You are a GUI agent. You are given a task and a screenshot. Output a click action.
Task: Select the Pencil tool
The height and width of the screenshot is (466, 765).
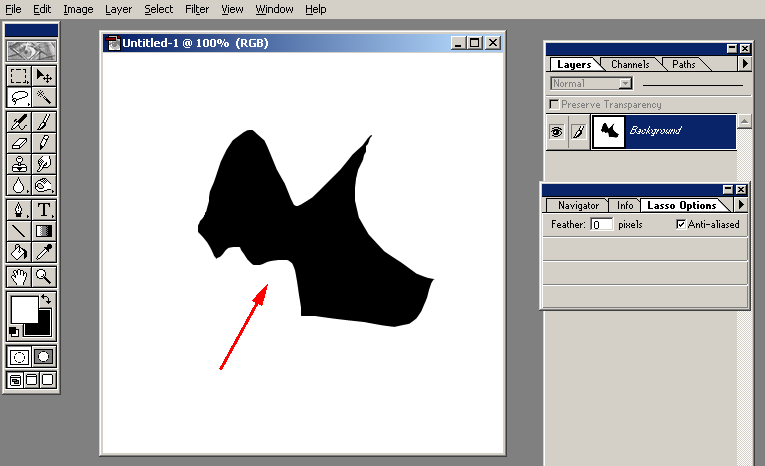point(44,143)
